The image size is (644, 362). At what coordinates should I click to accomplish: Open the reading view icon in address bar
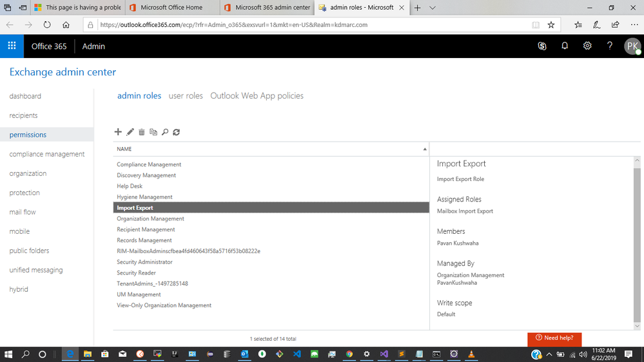(536, 24)
